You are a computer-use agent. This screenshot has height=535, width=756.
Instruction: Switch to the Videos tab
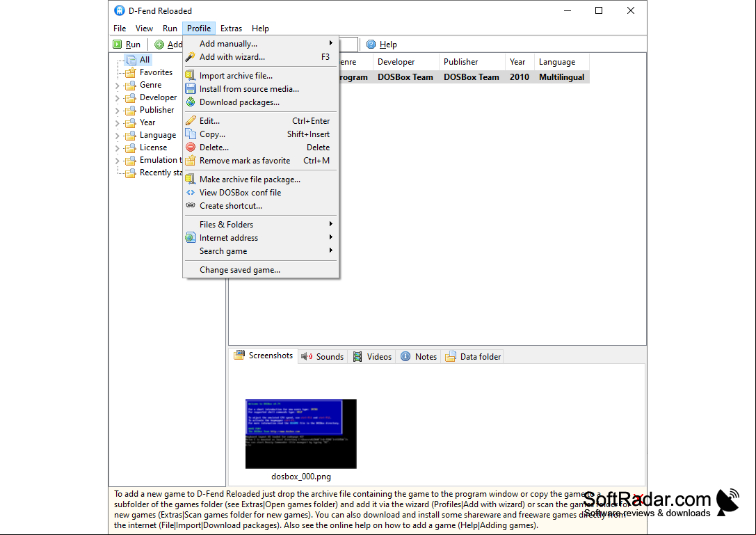click(x=371, y=356)
